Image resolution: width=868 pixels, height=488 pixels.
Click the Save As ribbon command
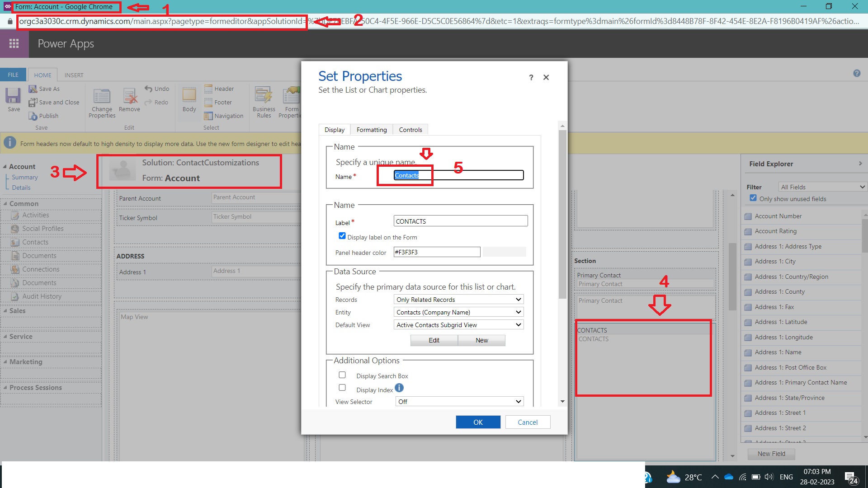coord(44,89)
